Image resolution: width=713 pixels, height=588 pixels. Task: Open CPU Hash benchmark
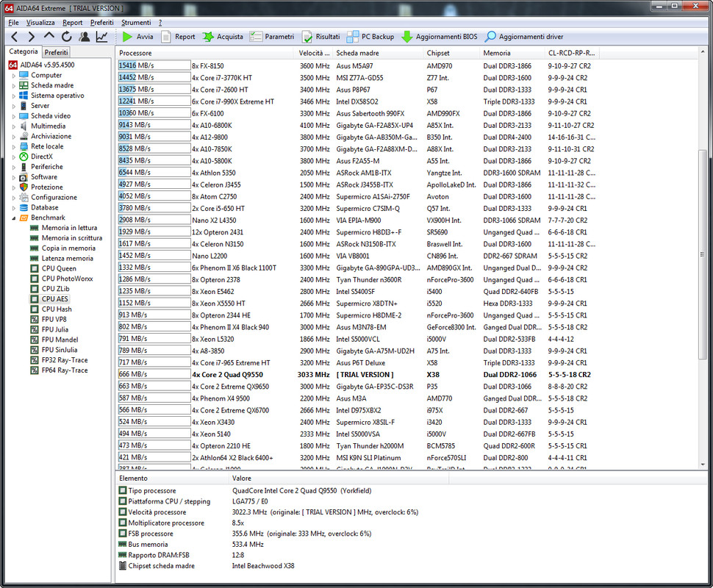[x=57, y=309]
